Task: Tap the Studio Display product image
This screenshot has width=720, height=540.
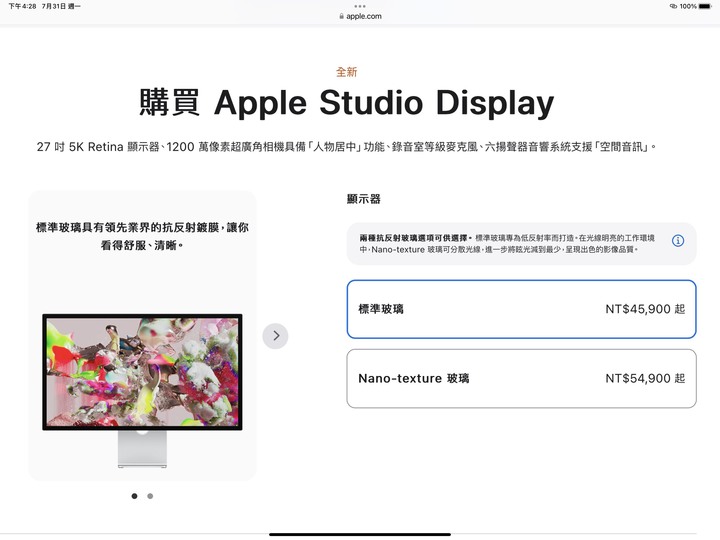Action: (x=142, y=390)
